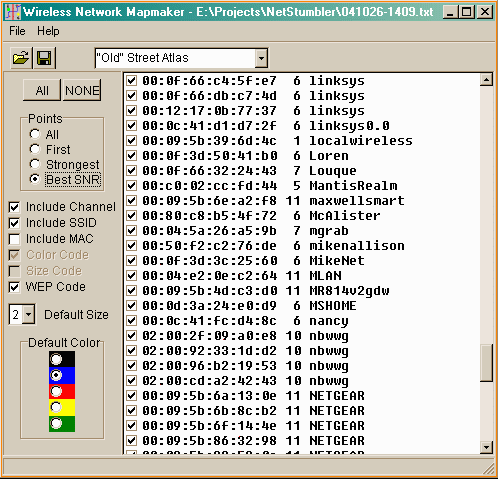Click the Open file folder icon

(21, 58)
